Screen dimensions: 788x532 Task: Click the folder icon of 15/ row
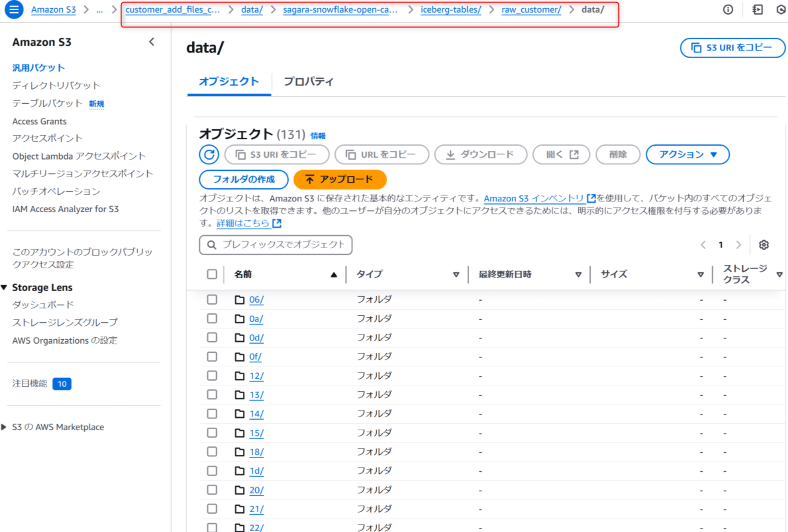pyautogui.click(x=240, y=433)
